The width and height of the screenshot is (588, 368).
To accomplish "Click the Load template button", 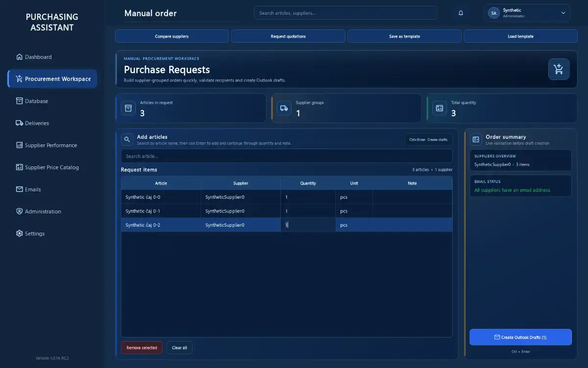I will [x=520, y=36].
